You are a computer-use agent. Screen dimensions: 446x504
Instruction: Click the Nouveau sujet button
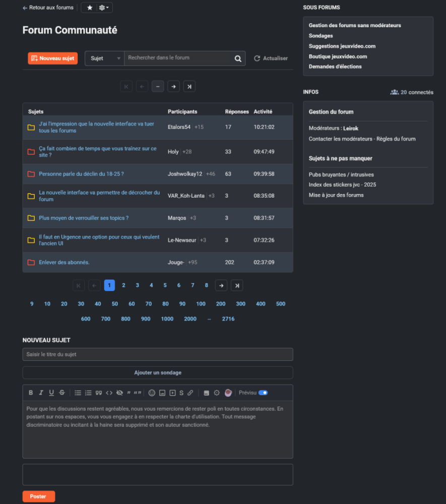pos(52,58)
